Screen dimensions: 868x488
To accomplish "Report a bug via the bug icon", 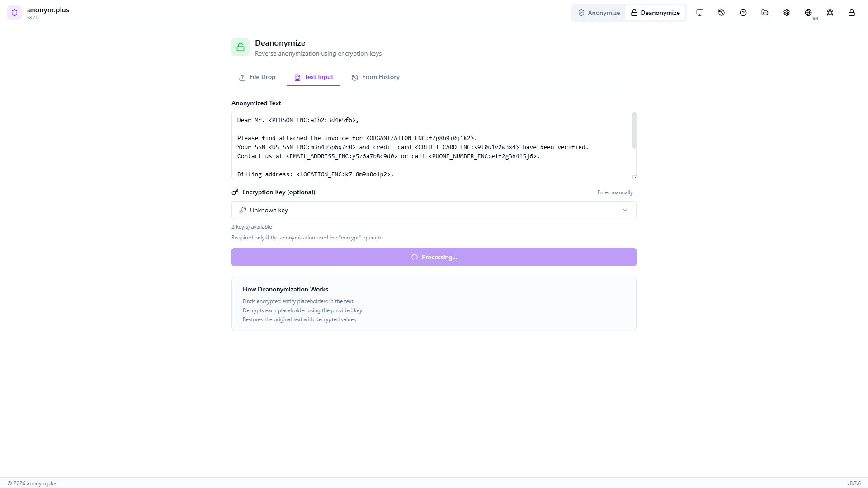I will coord(830,12).
